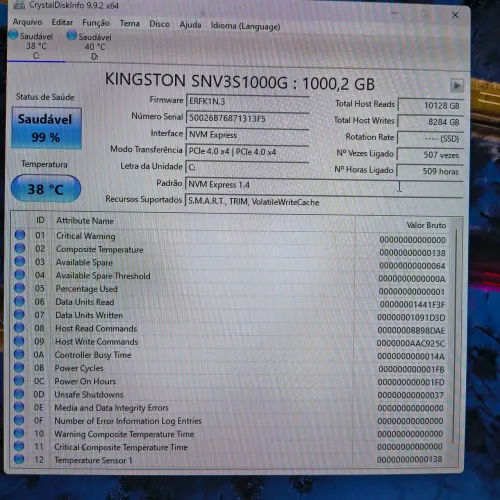Click the ID column header
This screenshot has height=500, width=500.
(40, 220)
